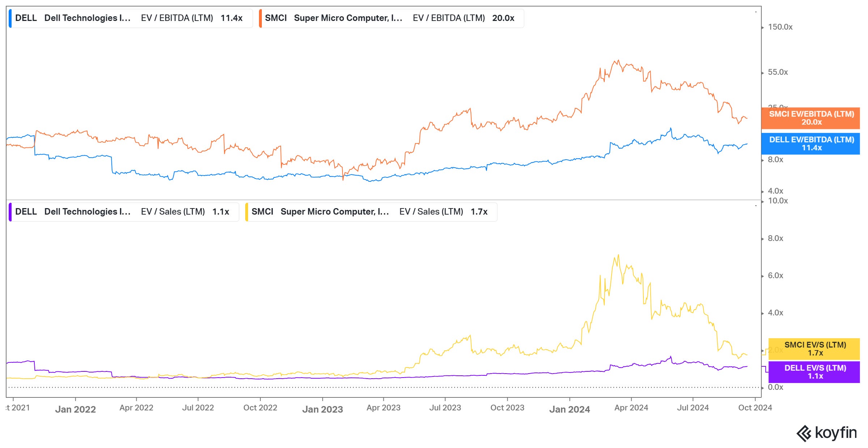Click the Koyfin logo
Image resolution: width=868 pixels, height=448 pixels.
coord(827,433)
